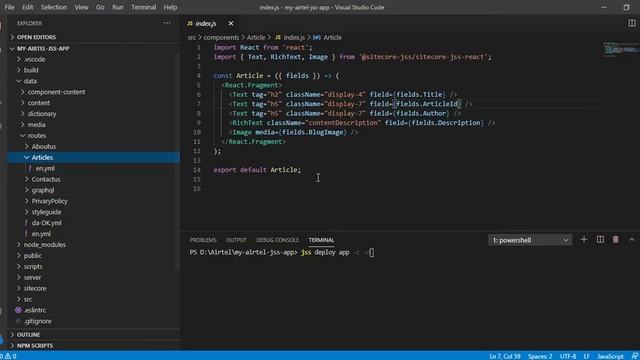Open the Terminal menu
Screen dimensions: 640x360
[x=143, y=7]
